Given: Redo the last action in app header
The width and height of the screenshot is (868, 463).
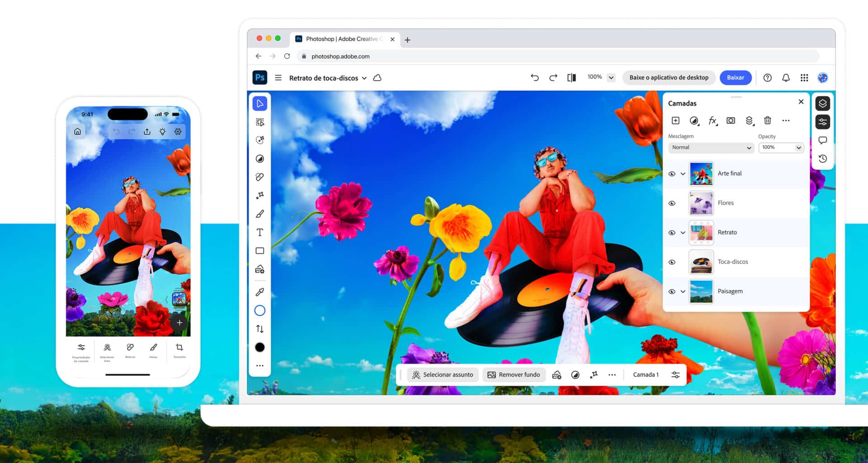Looking at the screenshot, I should [x=553, y=77].
